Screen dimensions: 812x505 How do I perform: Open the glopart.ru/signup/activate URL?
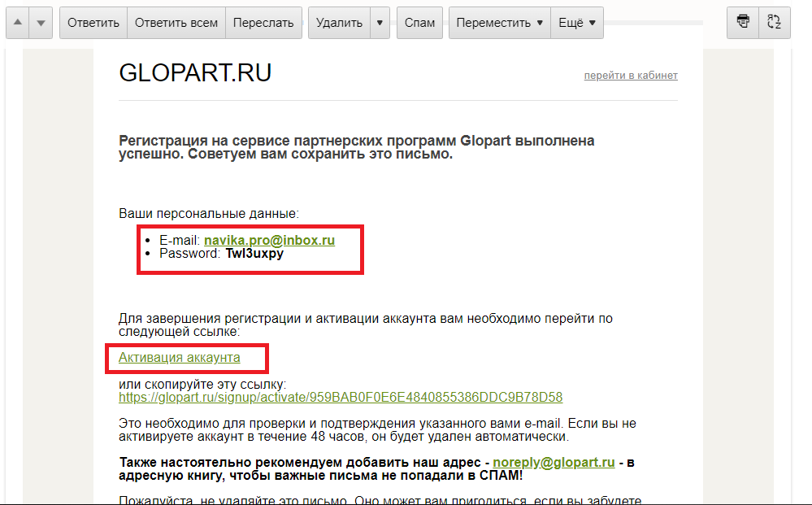(x=341, y=398)
